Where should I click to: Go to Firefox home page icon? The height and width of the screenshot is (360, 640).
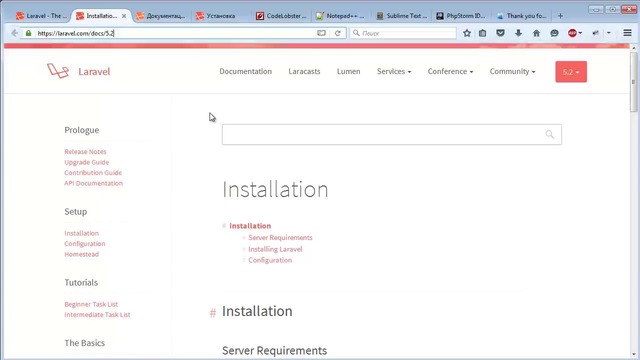(536, 33)
